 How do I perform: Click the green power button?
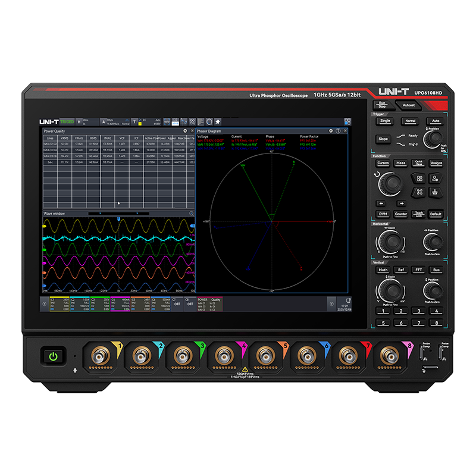[x=54, y=356]
